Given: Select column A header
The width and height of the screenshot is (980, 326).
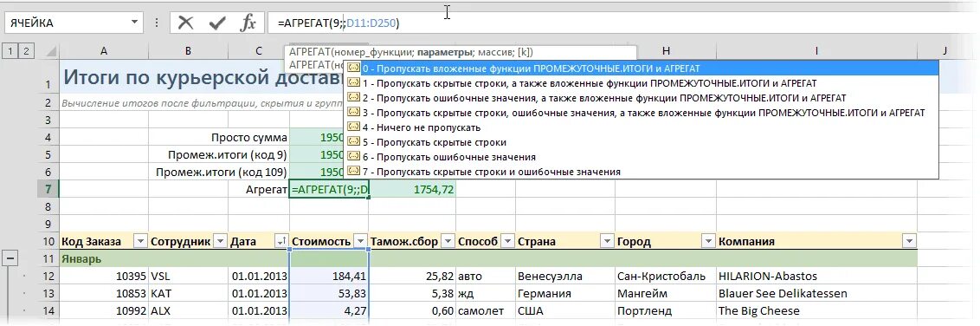Looking at the screenshot, I should pos(104,50).
